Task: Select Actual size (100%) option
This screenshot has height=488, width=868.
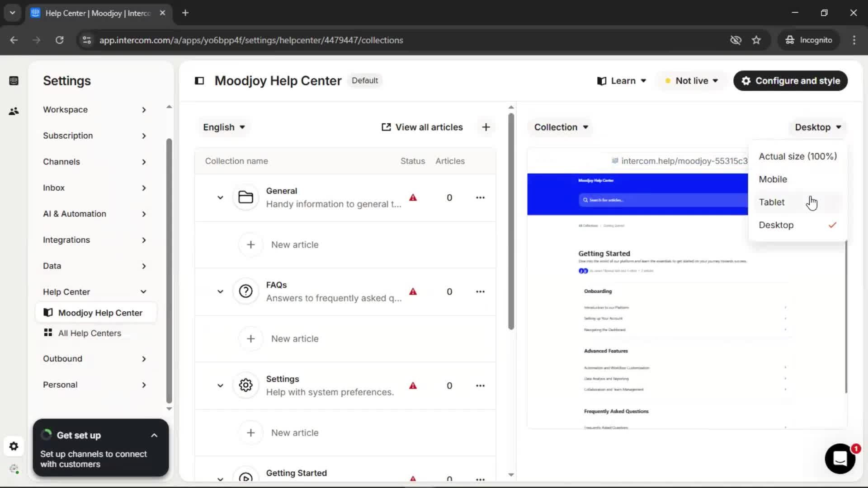Action: [x=797, y=156]
